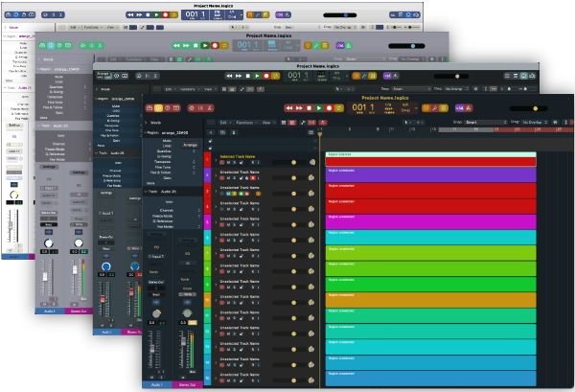Screen dimensions: 575x392
Task: Open the Editors scissors button in front window
Action: (209, 108)
